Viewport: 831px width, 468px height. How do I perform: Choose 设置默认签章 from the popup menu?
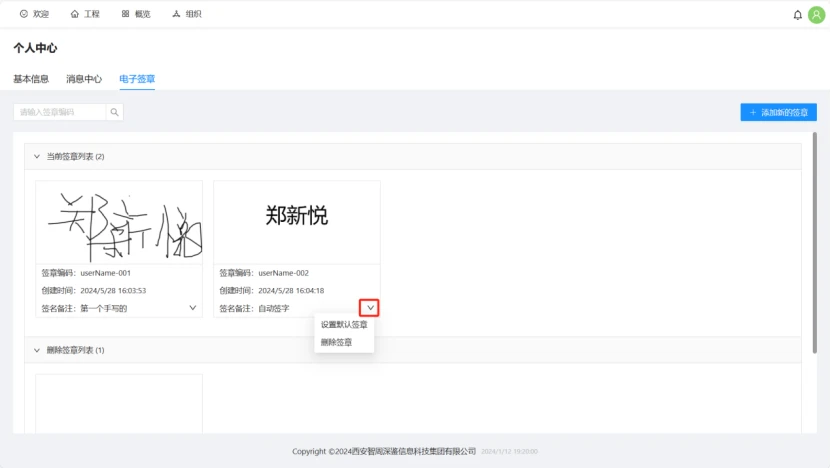point(344,324)
